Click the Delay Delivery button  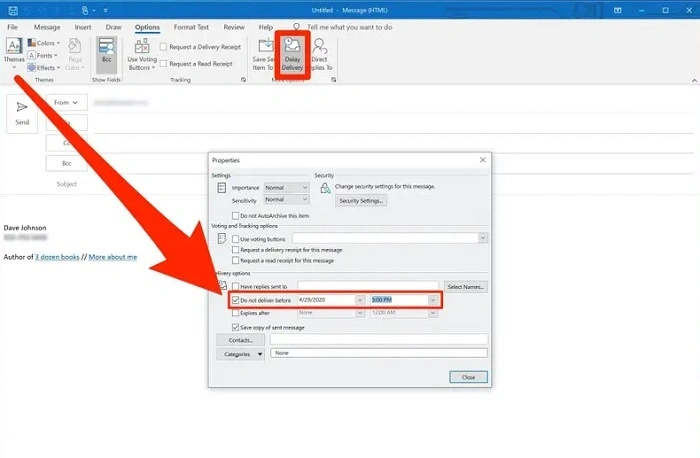click(x=292, y=54)
